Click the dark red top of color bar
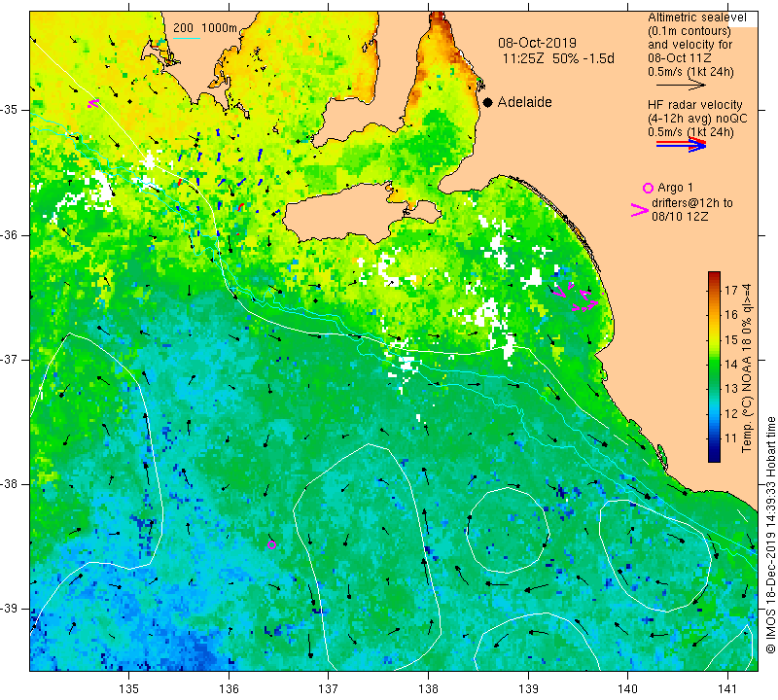Screen dimensions: 778x700 pos(714,275)
